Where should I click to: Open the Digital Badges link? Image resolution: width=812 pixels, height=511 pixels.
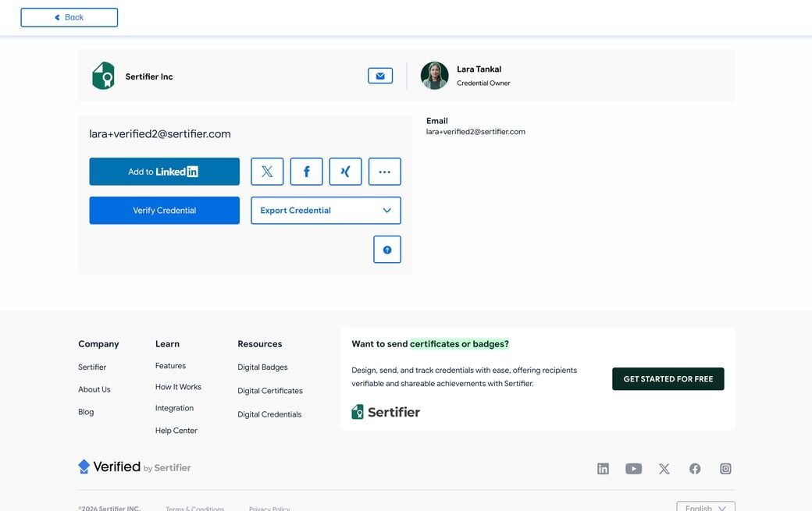(262, 367)
